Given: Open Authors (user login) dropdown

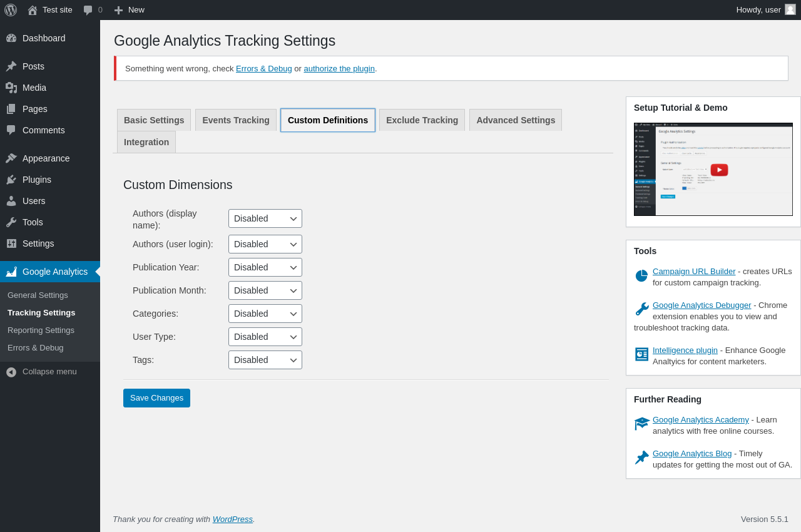Looking at the screenshot, I should [x=265, y=244].
